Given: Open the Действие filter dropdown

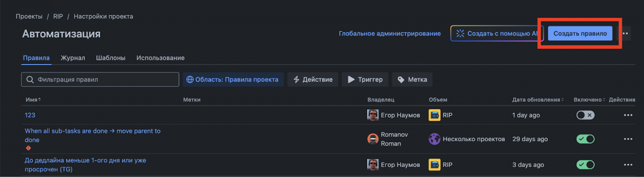Looking at the screenshot, I should [313, 80].
